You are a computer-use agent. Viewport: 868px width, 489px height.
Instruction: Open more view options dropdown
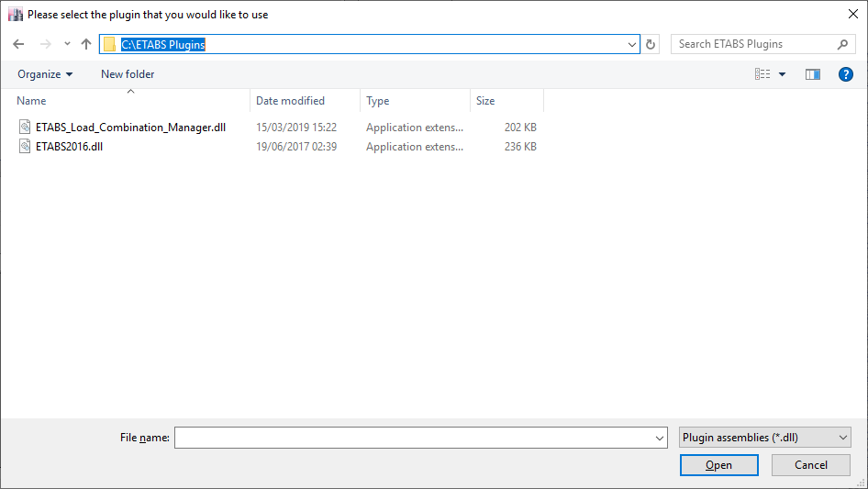pos(782,74)
